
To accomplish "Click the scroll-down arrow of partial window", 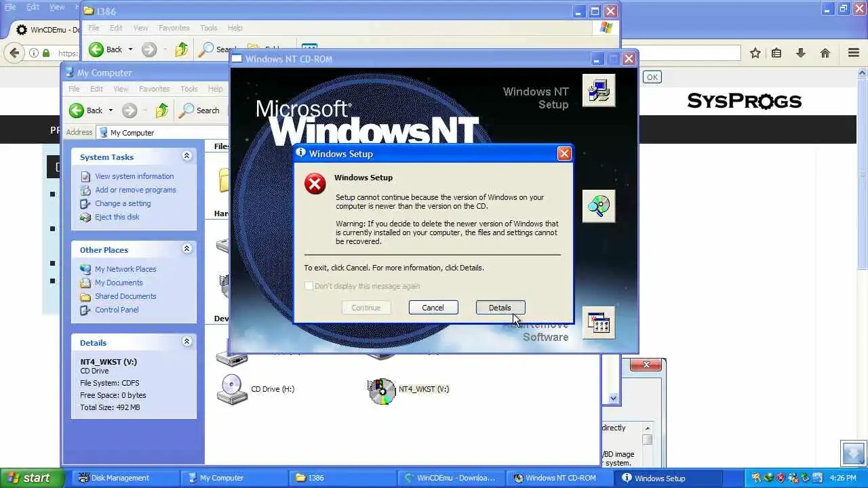I will (614, 399).
